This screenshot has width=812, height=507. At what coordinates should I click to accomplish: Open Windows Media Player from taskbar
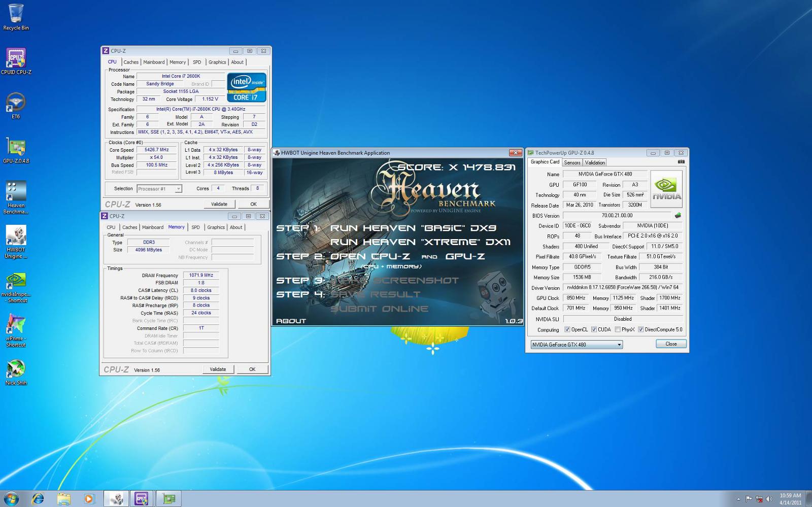[x=89, y=499]
